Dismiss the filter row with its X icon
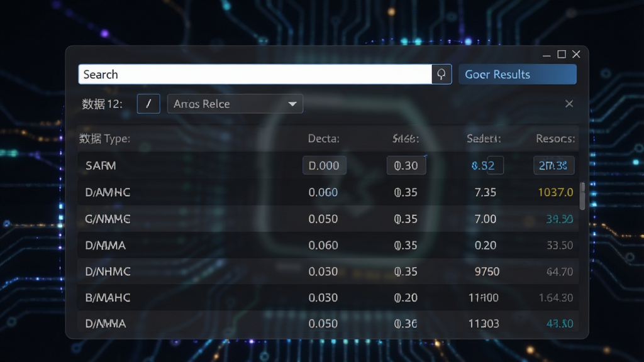 coord(569,104)
